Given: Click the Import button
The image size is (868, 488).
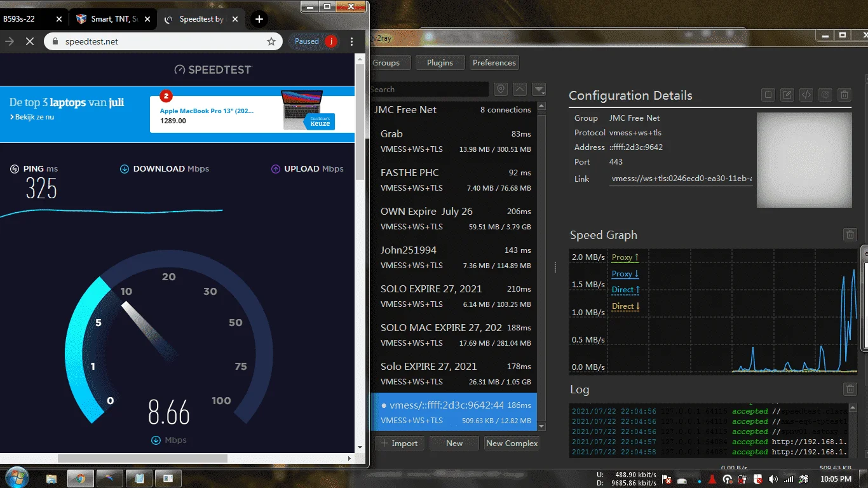Looking at the screenshot, I should (400, 444).
